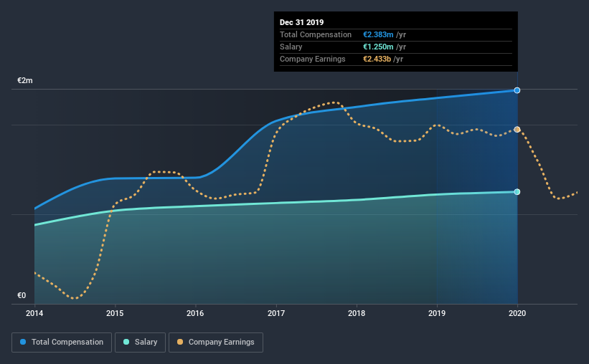Click the teal Salary legend dot
Image resolution: width=589 pixels, height=364 pixels.
[126, 342]
